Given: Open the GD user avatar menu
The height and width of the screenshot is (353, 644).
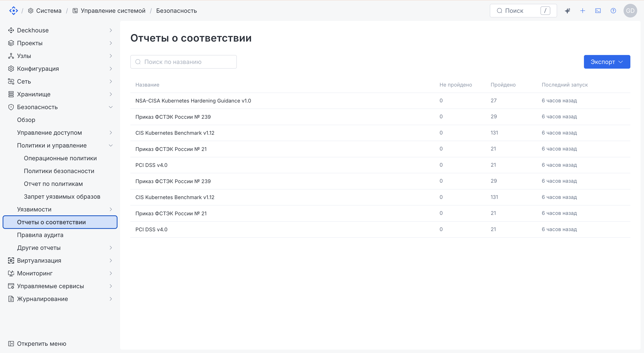Looking at the screenshot, I should tap(630, 11).
